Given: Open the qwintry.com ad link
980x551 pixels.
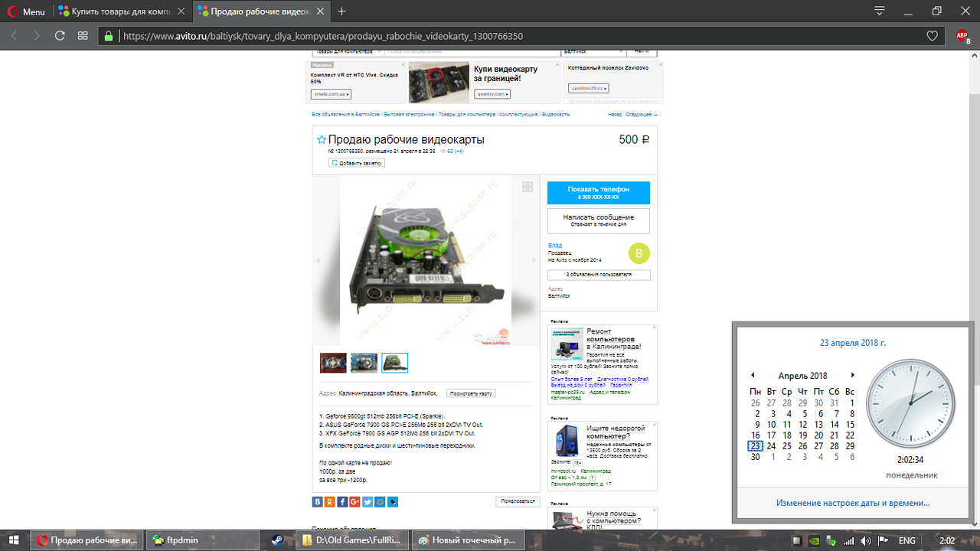Looking at the screenshot, I should (x=492, y=94).
